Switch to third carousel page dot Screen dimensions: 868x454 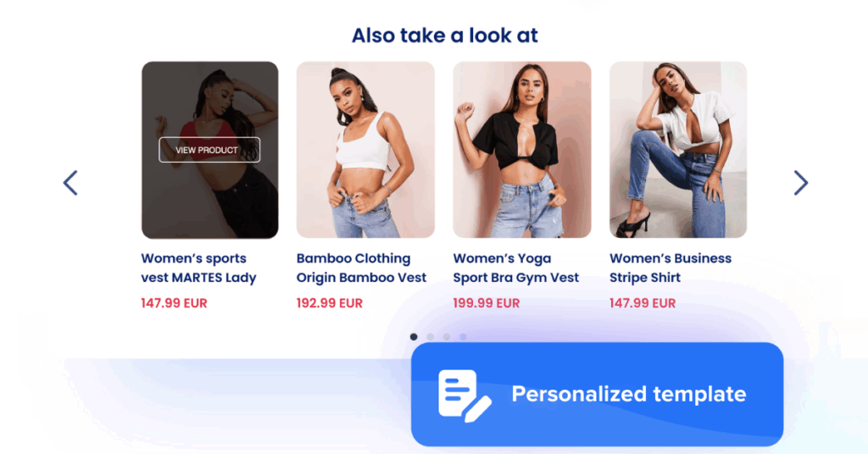[x=447, y=337]
